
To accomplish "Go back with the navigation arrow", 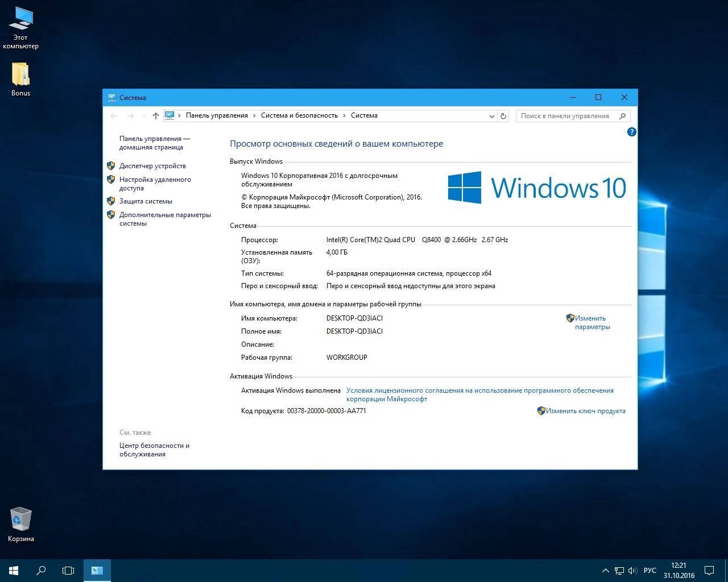I will pos(114,116).
